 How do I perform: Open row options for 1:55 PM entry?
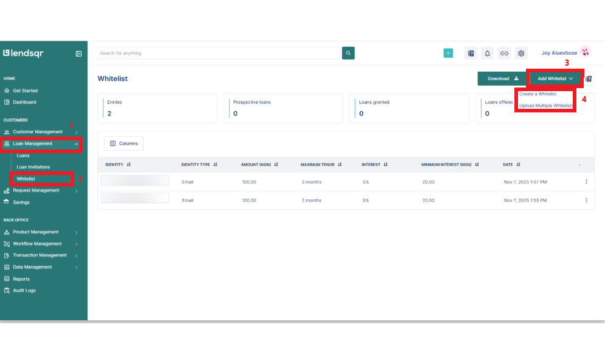pyautogui.click(x=586, y=200)
